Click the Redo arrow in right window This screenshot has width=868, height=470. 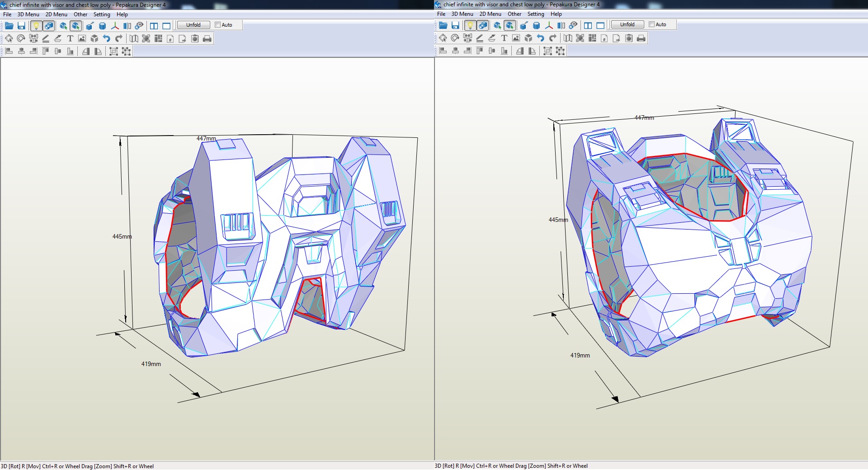553,38
